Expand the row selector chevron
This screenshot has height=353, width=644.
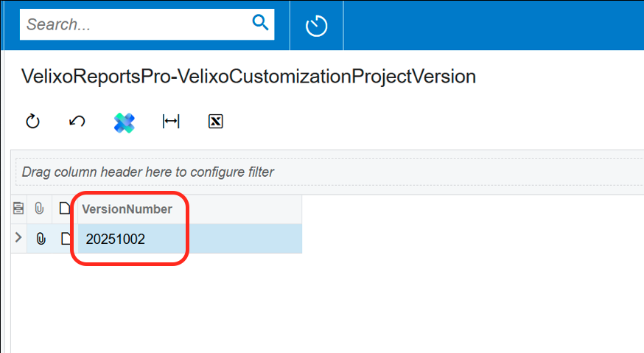click(x=18, y=237)
